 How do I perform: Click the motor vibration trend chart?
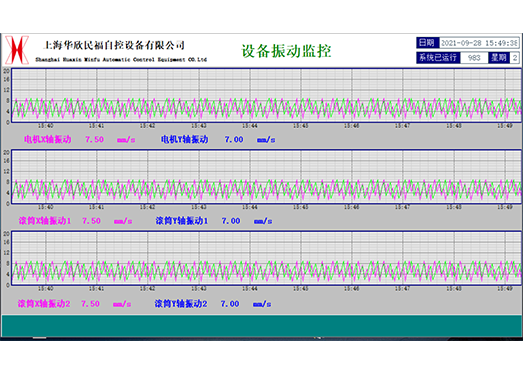(266, 95)
